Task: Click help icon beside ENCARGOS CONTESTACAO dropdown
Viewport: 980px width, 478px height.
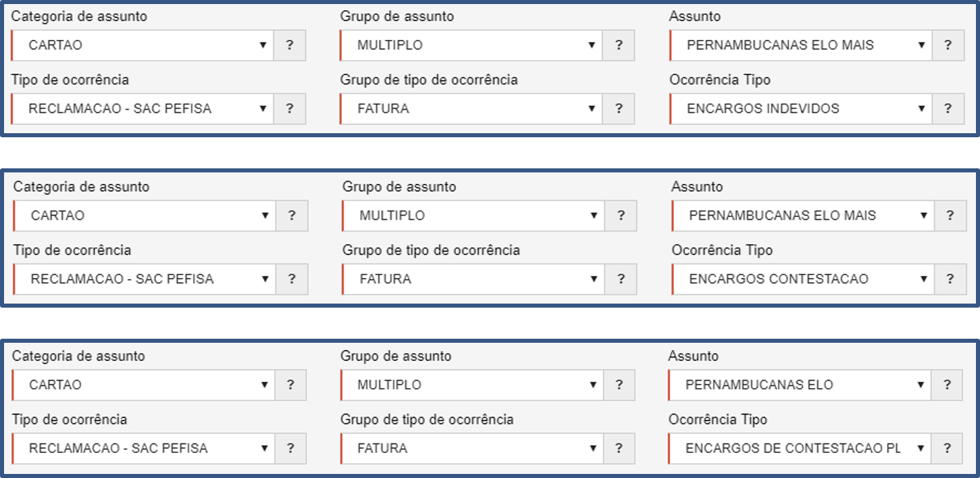Action: click(950, 279)
